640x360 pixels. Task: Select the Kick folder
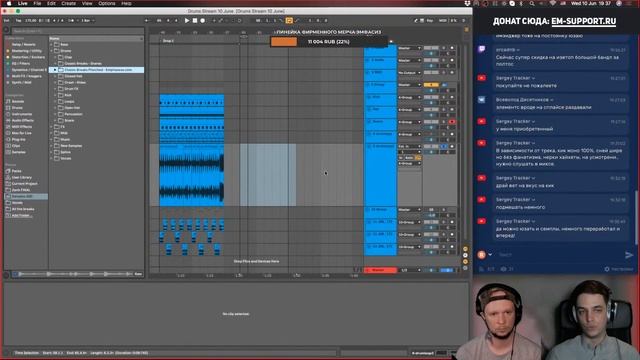click(x=68, y=95)
